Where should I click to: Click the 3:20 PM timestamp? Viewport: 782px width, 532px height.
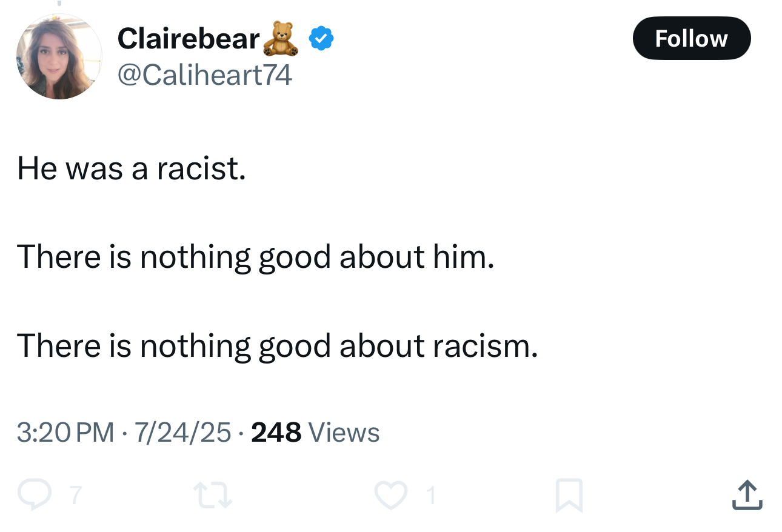pos(65,432)
